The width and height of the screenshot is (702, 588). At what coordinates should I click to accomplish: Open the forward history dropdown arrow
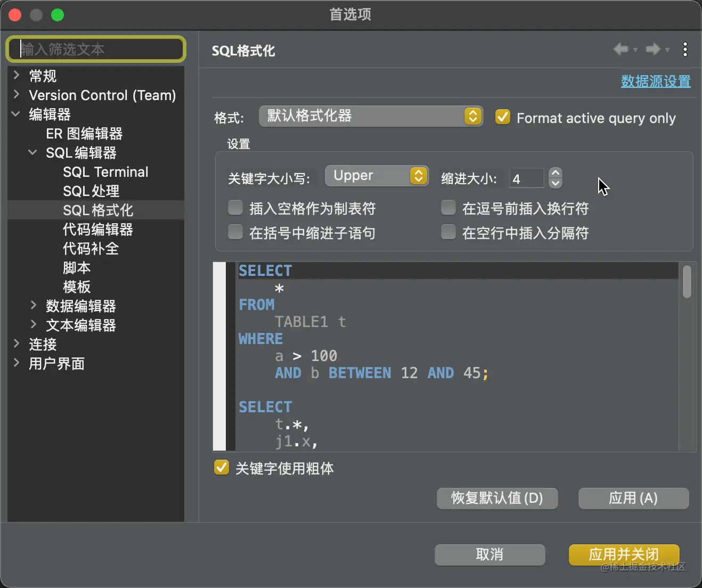tap(667, 50)
